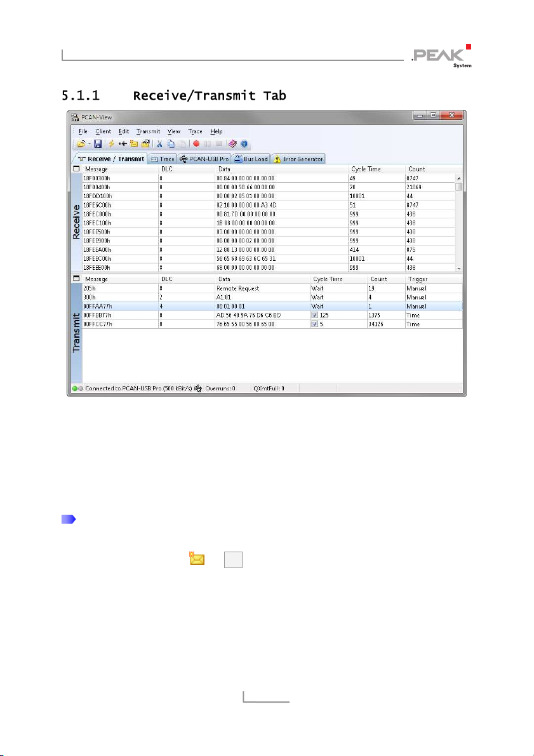Click the Pause trace icon
The width and height of the screenshot is (534, 756).
[208, 143]
